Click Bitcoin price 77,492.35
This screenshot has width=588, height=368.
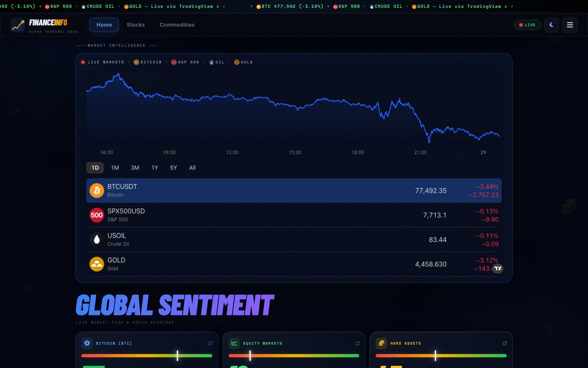431,191
